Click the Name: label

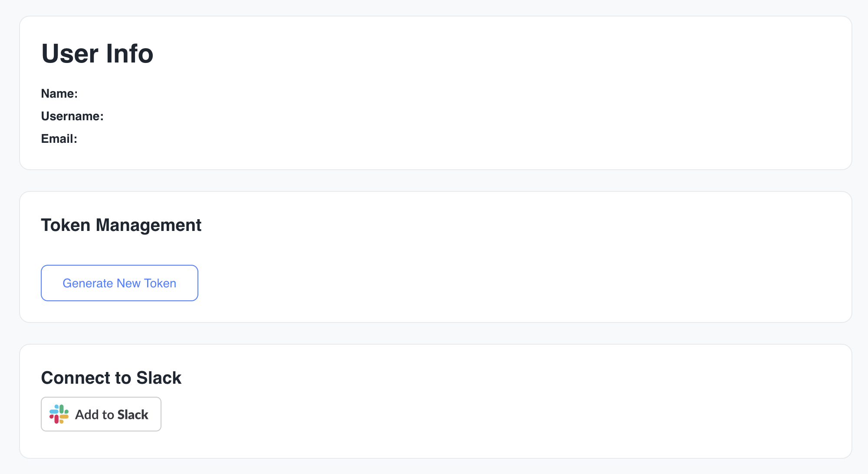pyautogui.click(x=59, y=94)
